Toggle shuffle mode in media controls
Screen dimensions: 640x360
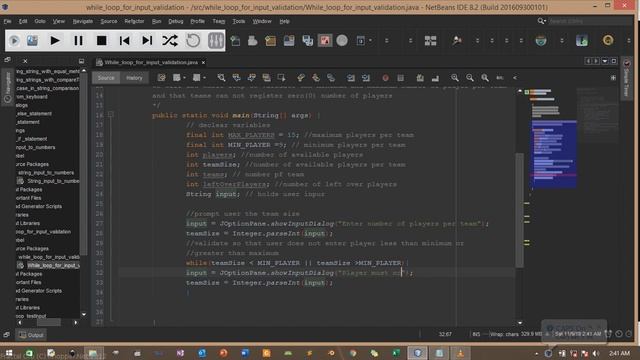click(x=170, y=40)
